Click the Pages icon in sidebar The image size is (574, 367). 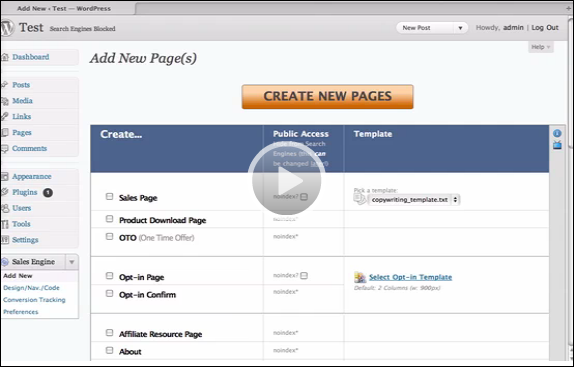tap(5, 133)
